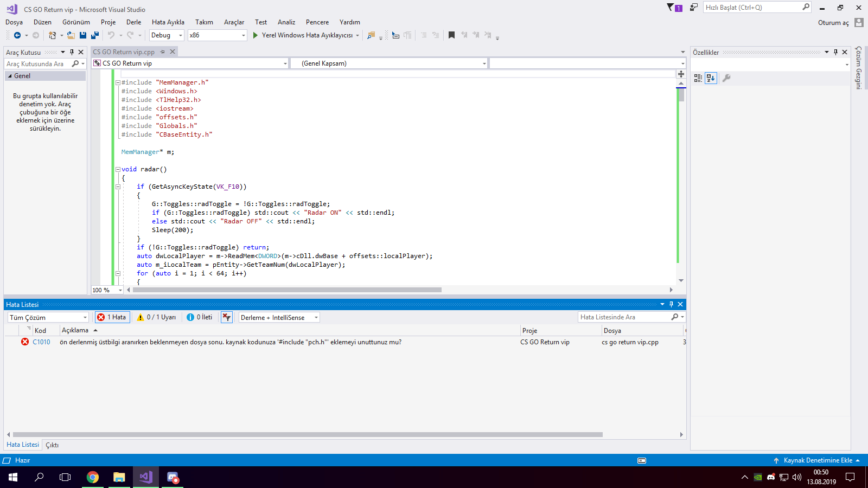Open the Çözüm Gezgini side tab
Screen dimensions: 868x488
[859, 68]
